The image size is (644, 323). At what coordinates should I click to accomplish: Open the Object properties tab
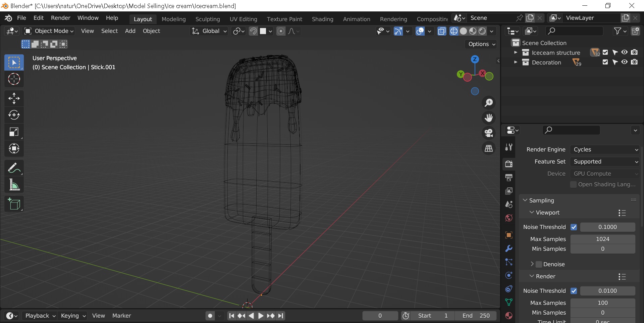pyautogui.click(x=509, y=235)
